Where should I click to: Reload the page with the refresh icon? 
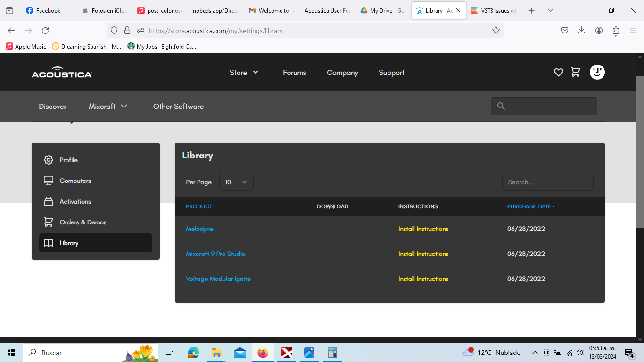(45, 31)
